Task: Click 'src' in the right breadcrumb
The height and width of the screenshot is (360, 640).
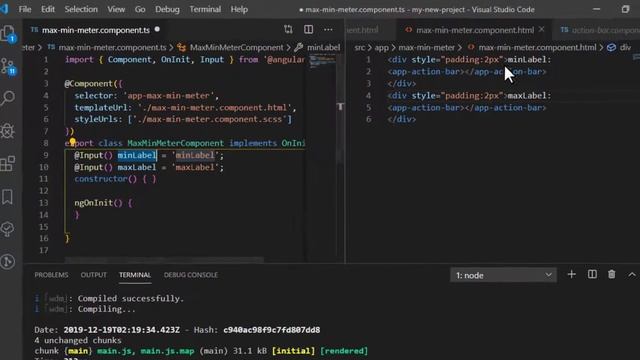Action: tap(360, 47)
